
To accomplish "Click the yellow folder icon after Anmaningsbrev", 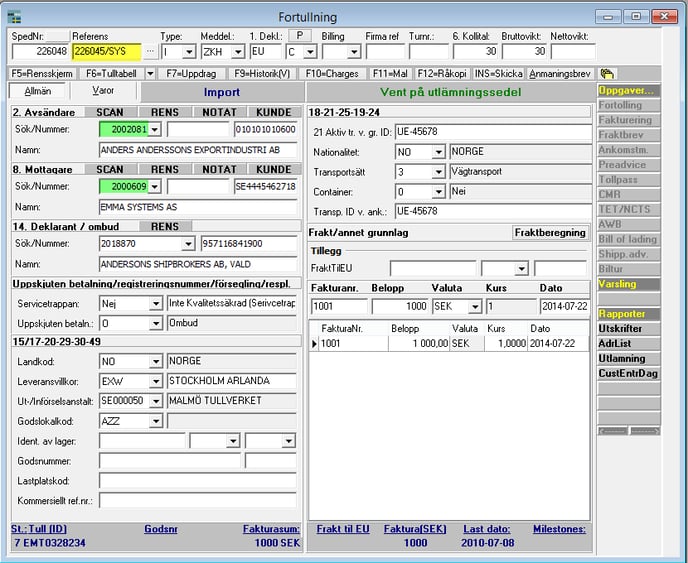I will (x=607, y=74).
